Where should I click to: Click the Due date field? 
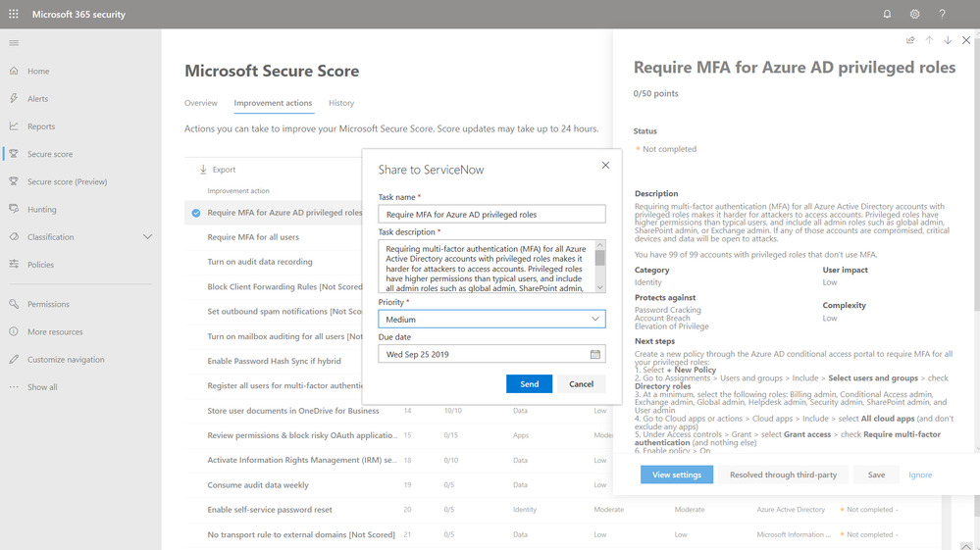(x=491, y=354)
